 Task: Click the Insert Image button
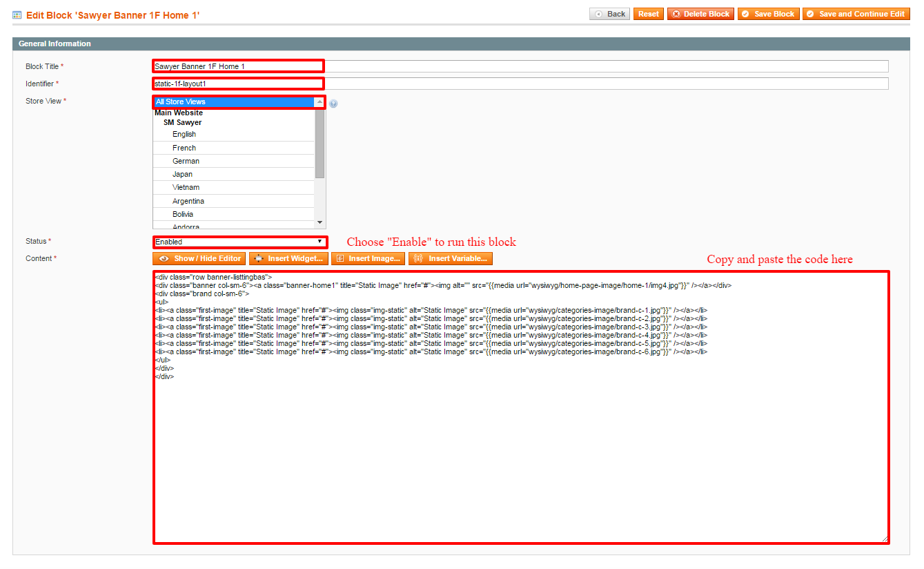(368, 258)
